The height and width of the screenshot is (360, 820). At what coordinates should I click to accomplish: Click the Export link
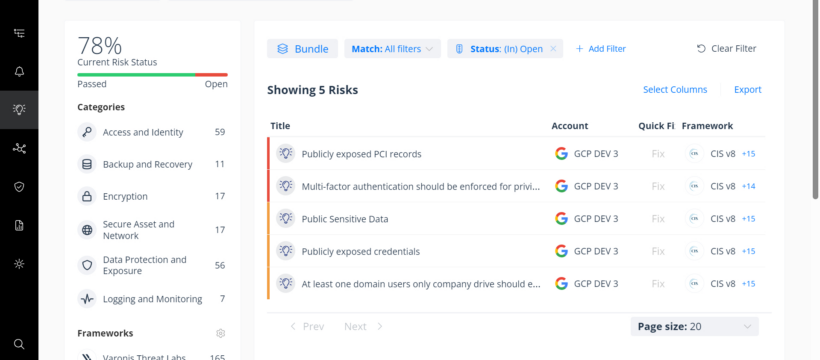(748, 89)
